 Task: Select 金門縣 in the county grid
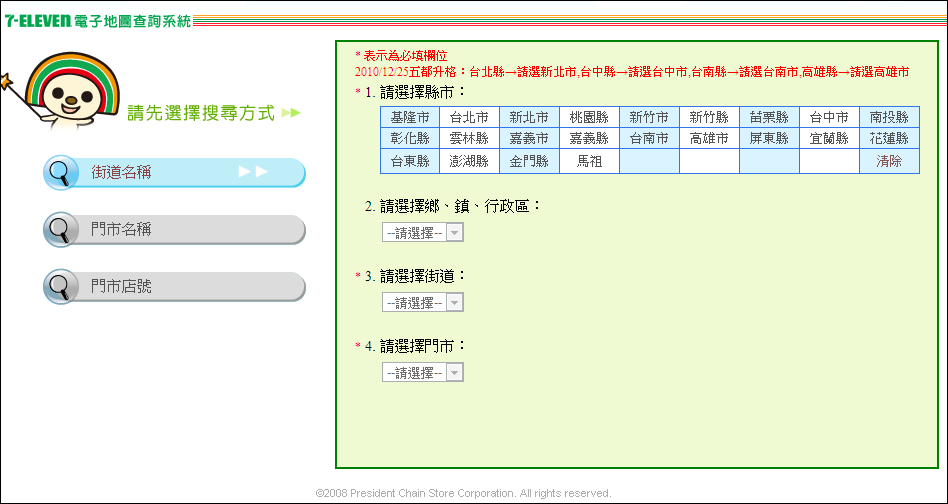[529, 161]
